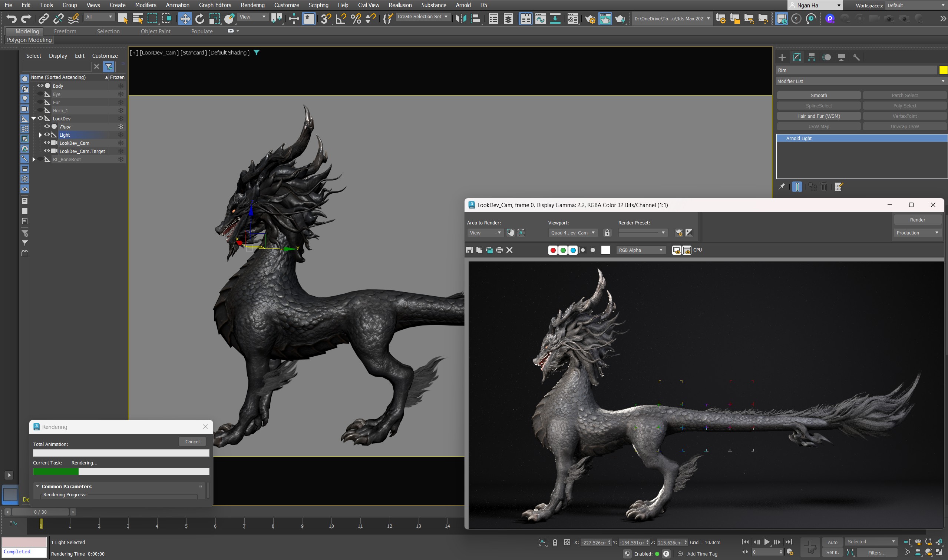Open the RGB Alpha channel dropdown
This screenshot has height=560, width=948.
[641, 250]
